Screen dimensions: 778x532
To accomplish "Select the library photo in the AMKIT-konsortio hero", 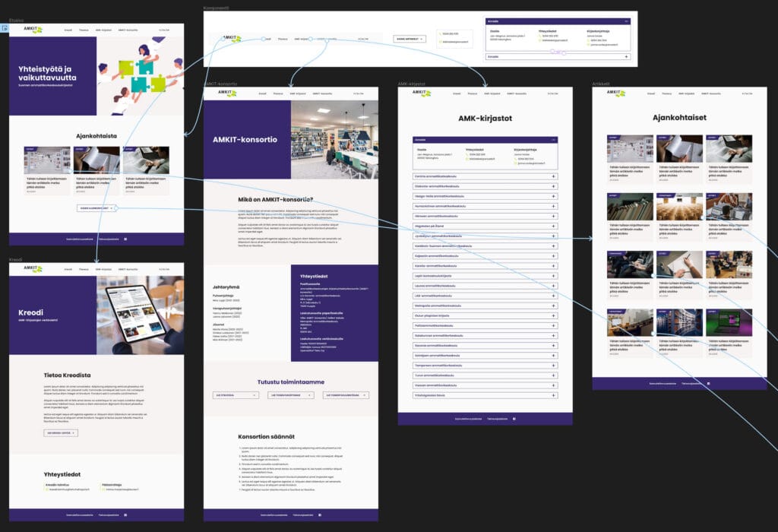I will (334, 139).
